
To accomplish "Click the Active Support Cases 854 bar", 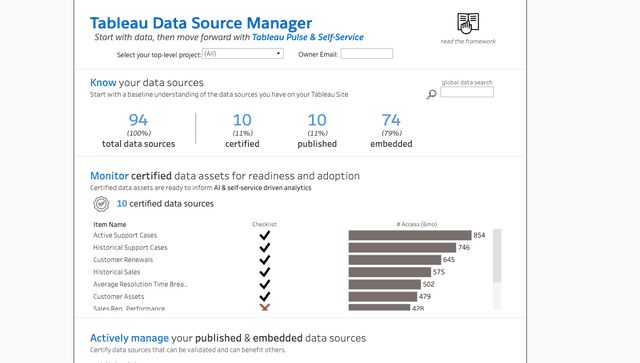I will (x=410, y=235).
